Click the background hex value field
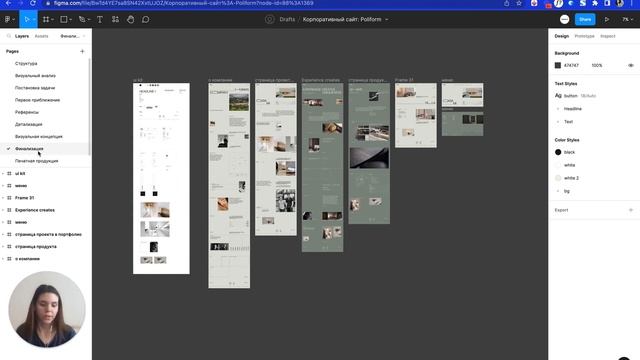The height and width of the screenshot is (360, 640). pyautogui.click(x=571, y=65)
